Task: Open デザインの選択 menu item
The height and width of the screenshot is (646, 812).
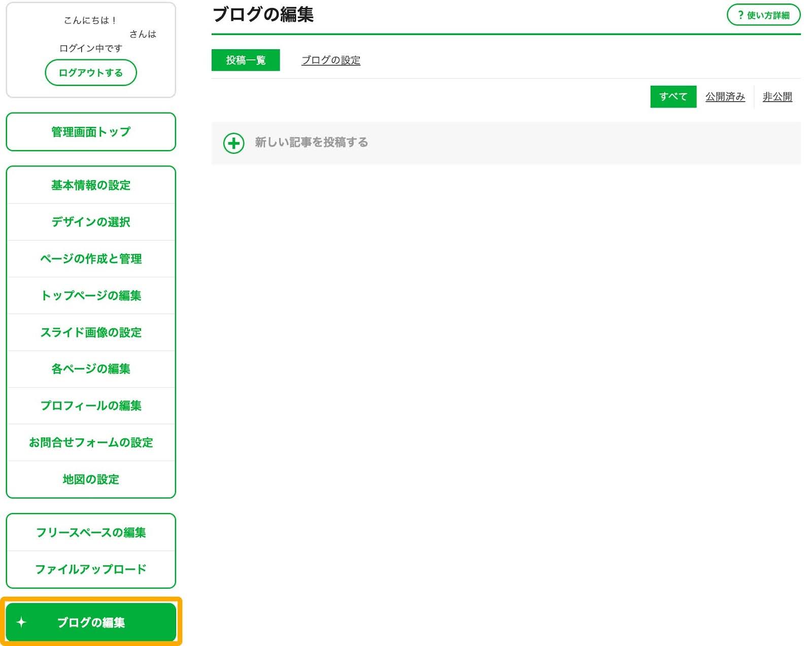Action: click(91, 222)
